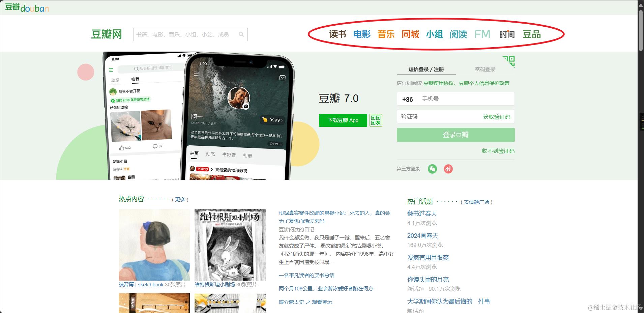Click the 登录豆瓣 button
The image size is (644, 313).
(x=456, y=135)
